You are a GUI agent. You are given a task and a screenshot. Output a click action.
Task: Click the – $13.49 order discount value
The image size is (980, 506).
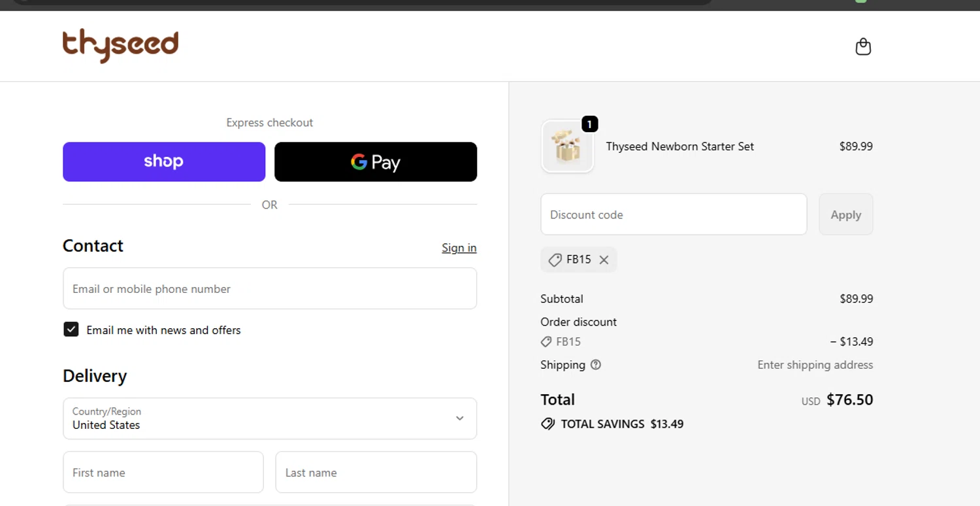[852, 341]
